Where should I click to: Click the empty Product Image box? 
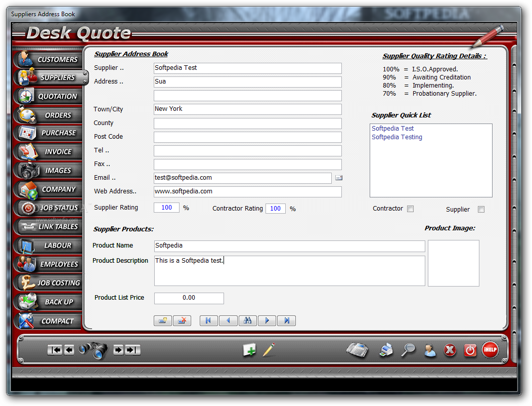pos(453,263)
